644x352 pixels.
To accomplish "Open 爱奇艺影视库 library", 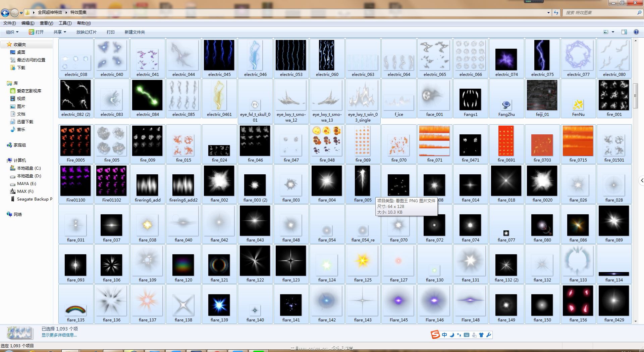I will (x=29, y=91).
